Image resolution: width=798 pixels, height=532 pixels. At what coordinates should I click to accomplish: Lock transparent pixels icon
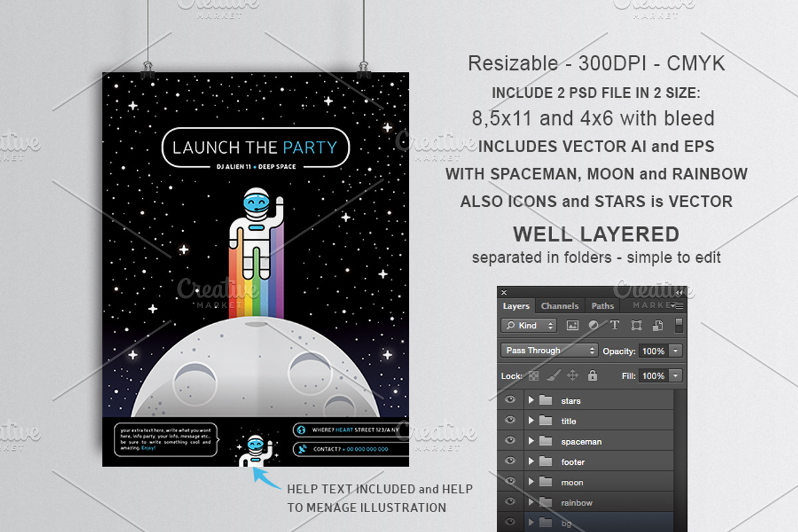pos(533,376)
